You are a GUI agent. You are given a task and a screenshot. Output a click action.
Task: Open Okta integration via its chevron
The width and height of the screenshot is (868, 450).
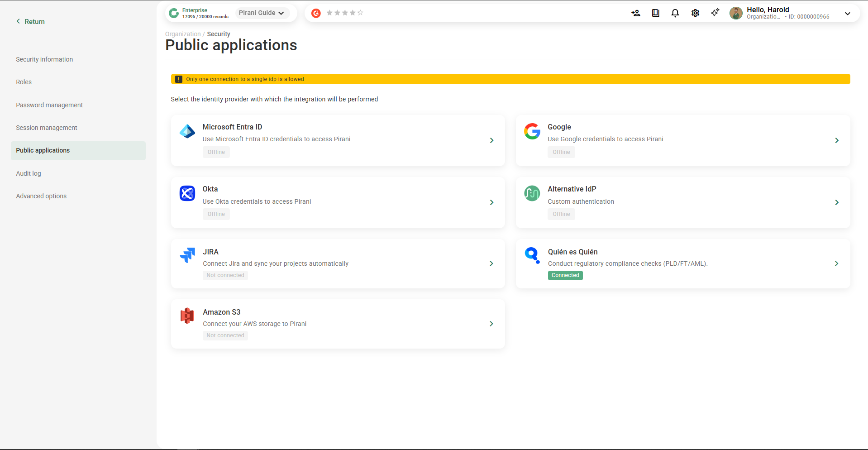coord(491,202)
